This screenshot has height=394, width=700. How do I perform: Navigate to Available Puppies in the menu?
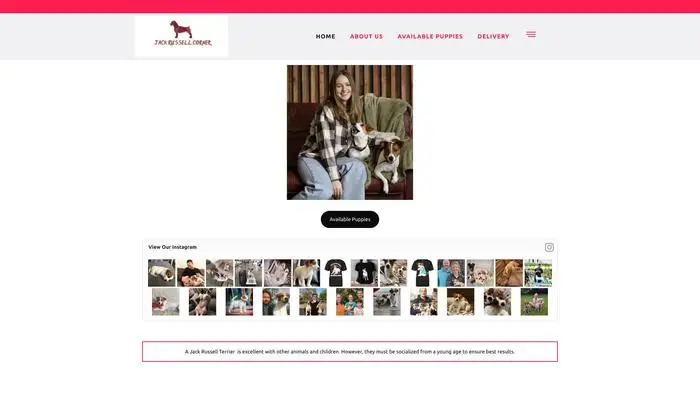[430, 37]
